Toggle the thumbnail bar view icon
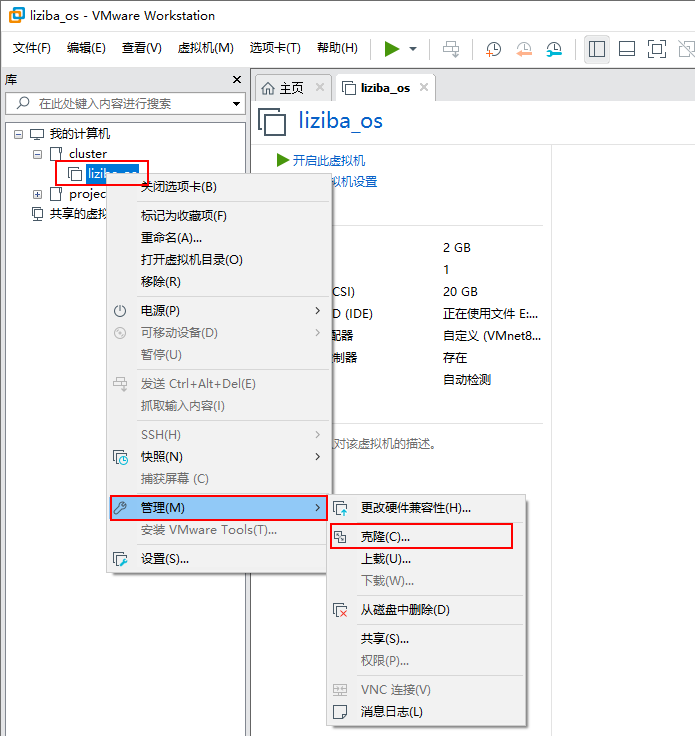The height and width of the screenshot is (736, 695). [627, 49]
